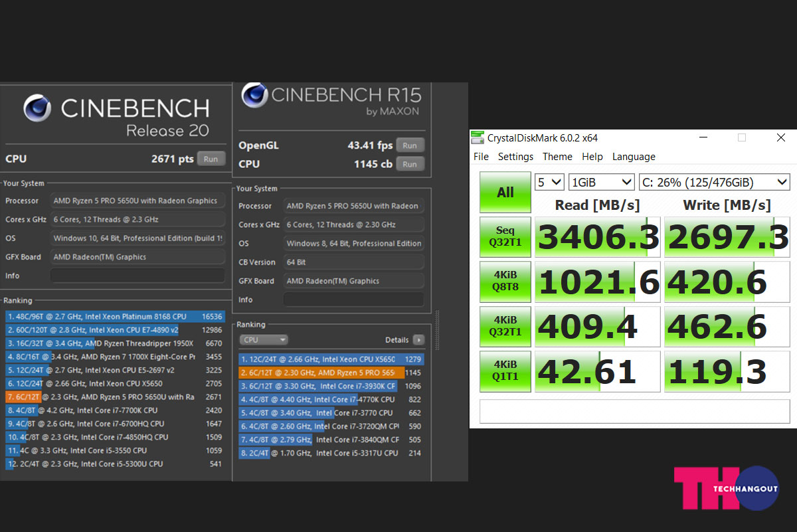797x532 pixels.
Task: Click the 4KiB Q1T1 write result 119.3
Action: (x=727, y=371)
